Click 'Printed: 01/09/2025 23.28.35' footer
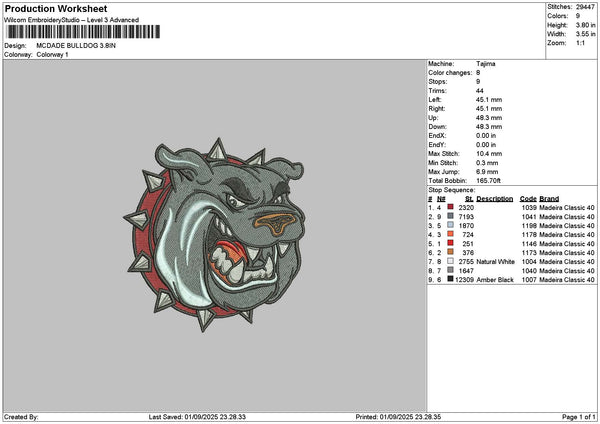Screen dimensions: 600x424 [x=398, y=417]
